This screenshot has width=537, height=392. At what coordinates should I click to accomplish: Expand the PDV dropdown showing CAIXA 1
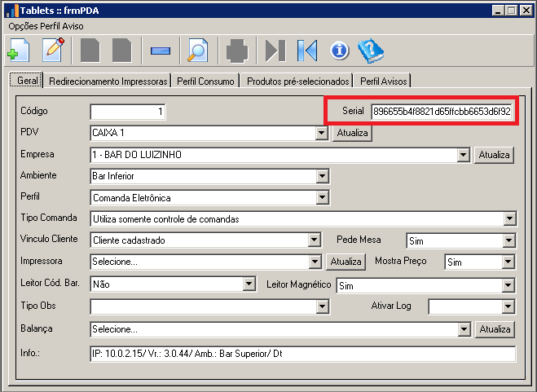point(321,133)
